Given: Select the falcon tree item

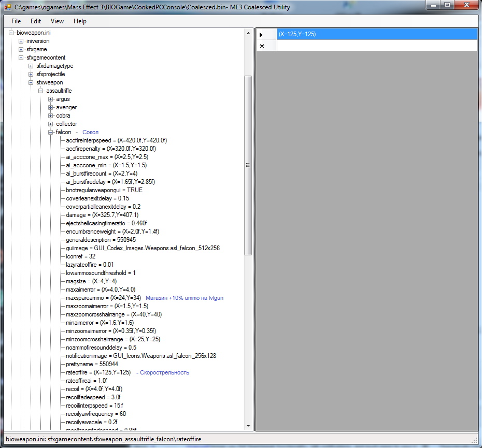Looking at the screenshot, I should [64, 132].
